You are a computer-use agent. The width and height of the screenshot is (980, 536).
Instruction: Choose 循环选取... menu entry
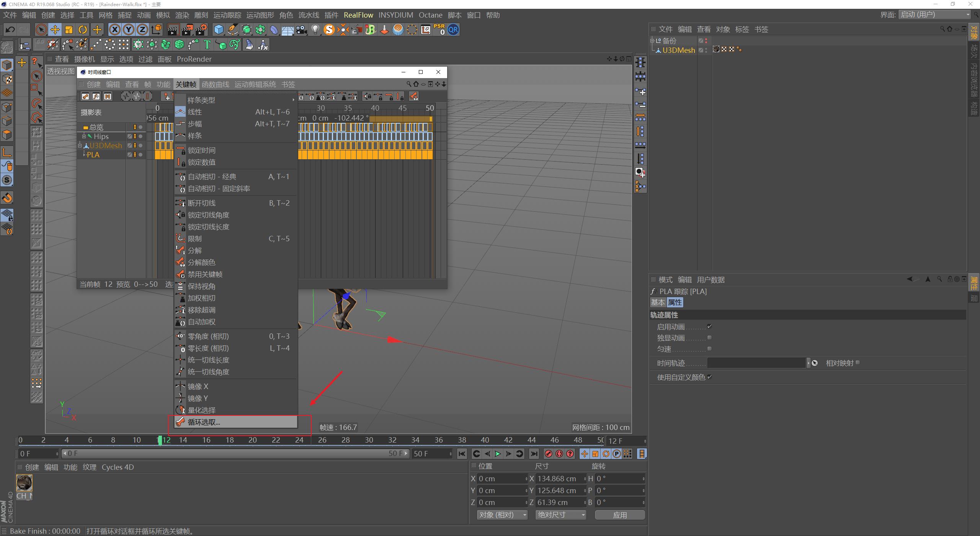click(204, 422)
